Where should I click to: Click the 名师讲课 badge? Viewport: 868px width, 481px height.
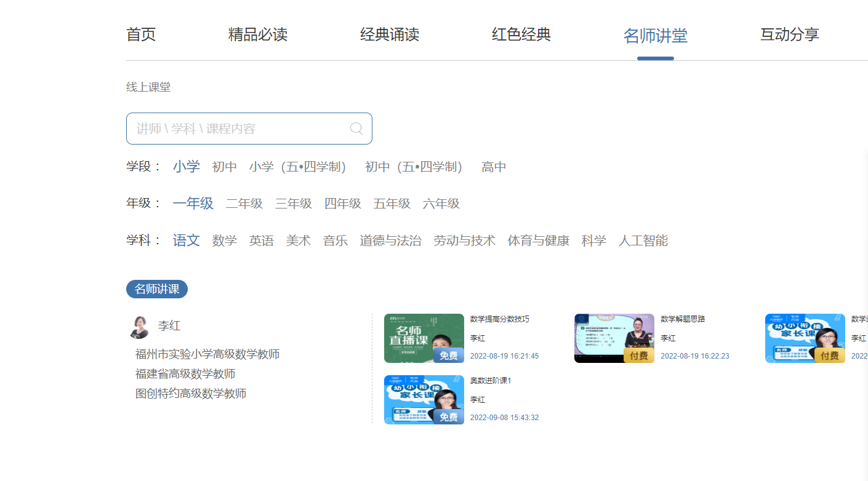click(x=157, y=289)
